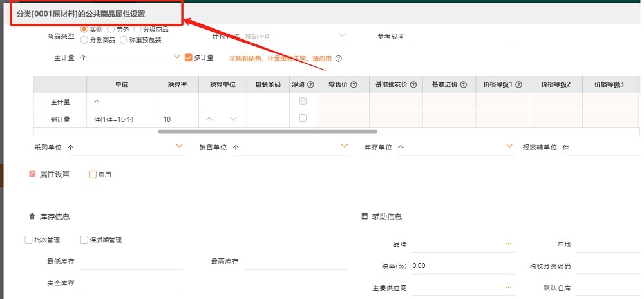Click the 税收分类编码 input field
Image resolution: width=644 pixels, height=299 pixels.
click(x=609, y=266)
